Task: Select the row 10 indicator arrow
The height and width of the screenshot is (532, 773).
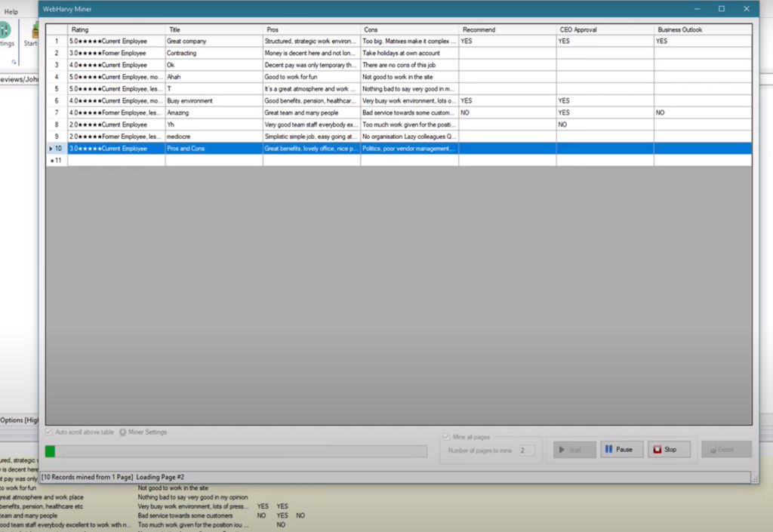Action: click(51, 149)
